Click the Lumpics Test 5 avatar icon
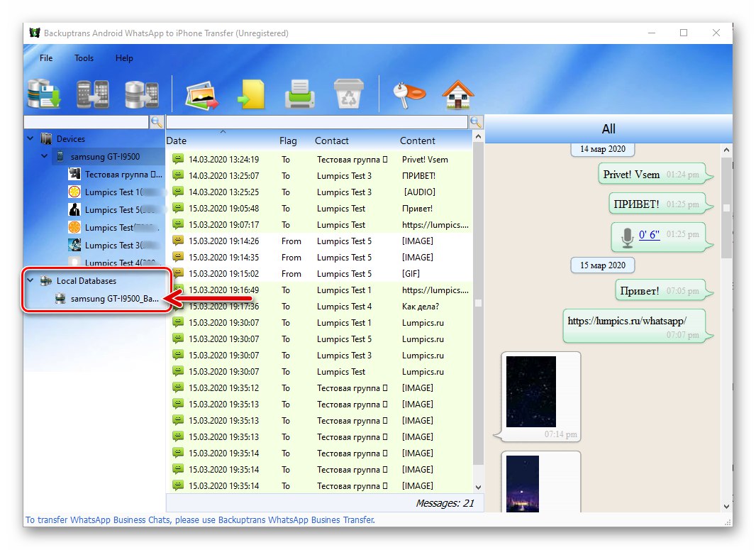 pyautogui.click(x=74, y=209)
